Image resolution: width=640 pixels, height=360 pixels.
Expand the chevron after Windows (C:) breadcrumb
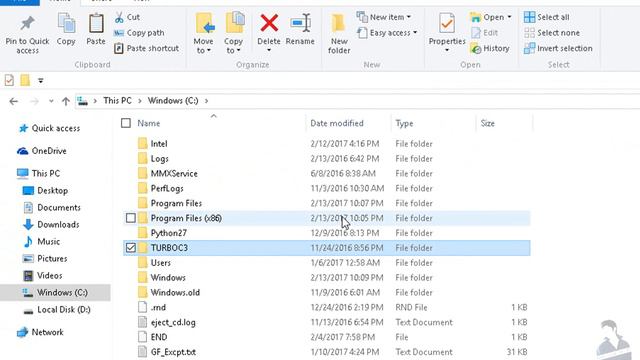point(207,101)
